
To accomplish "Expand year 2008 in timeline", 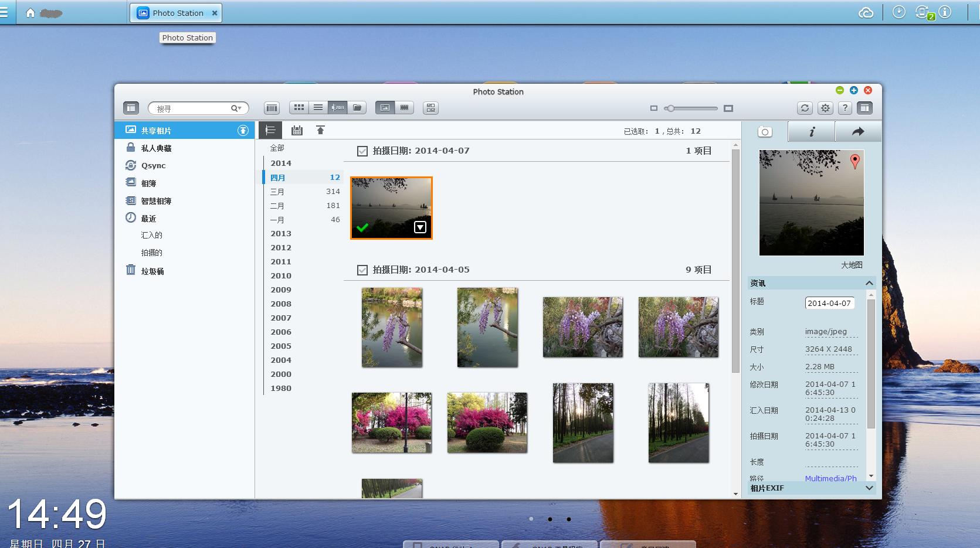I will point(281,304).
